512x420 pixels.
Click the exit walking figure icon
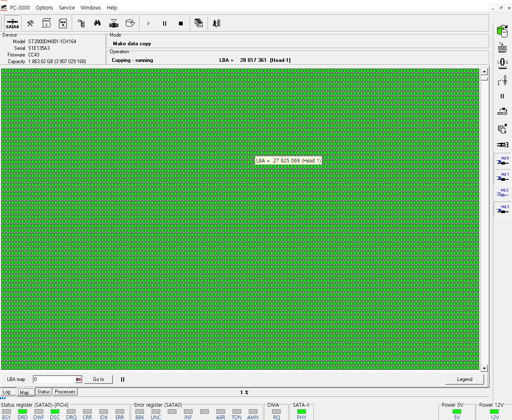216,23
